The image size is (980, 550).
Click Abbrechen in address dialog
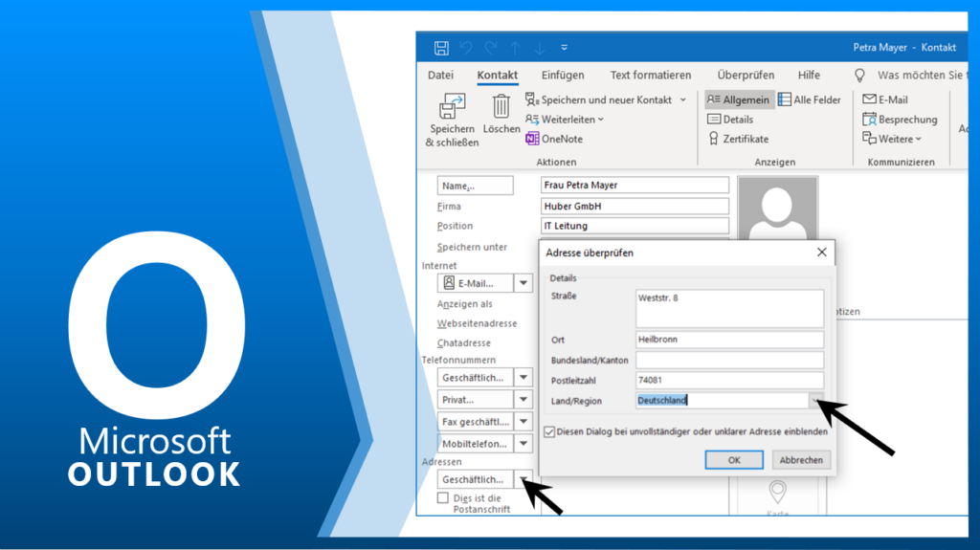[801, 460]
